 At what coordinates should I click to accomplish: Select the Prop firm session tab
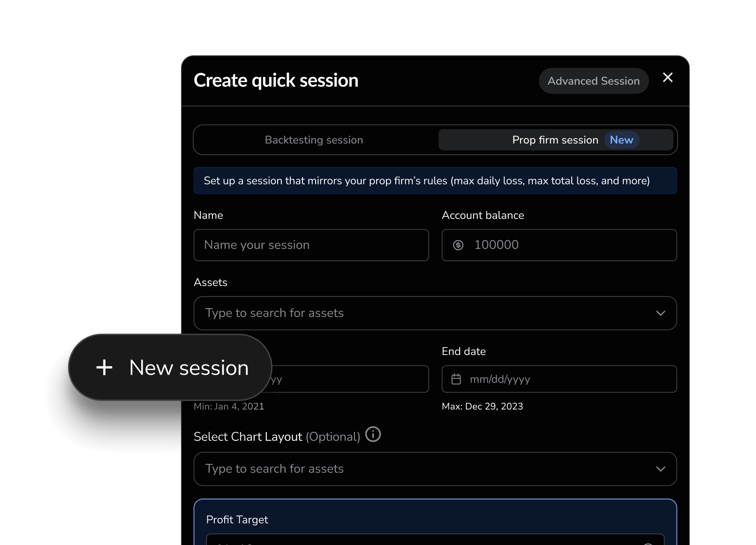[556, 139]
